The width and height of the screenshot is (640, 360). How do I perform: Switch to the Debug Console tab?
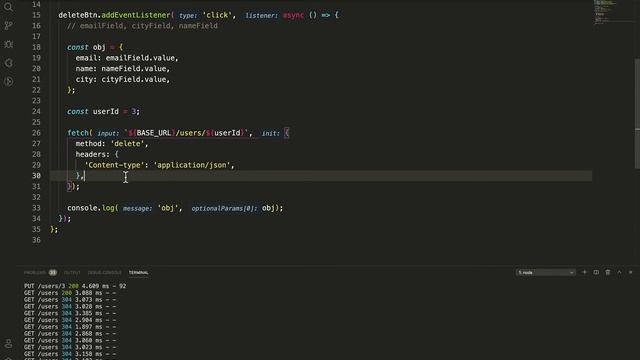[x=104, y=272]
